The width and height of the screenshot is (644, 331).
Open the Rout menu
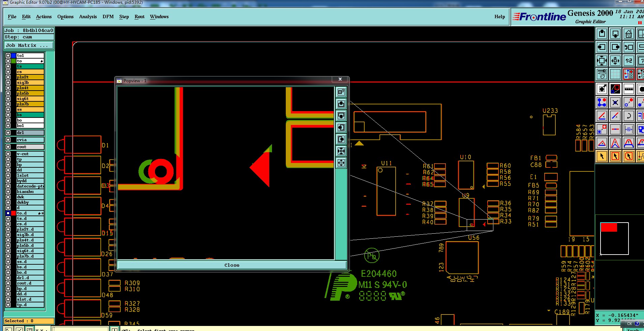tap(140, 16)
